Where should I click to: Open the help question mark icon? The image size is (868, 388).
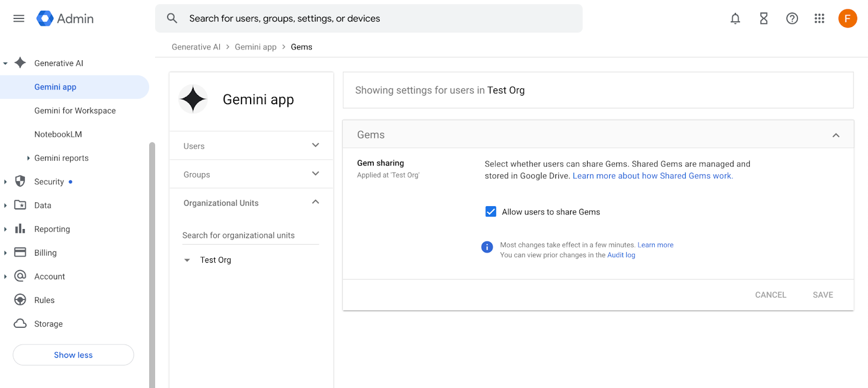792,18
